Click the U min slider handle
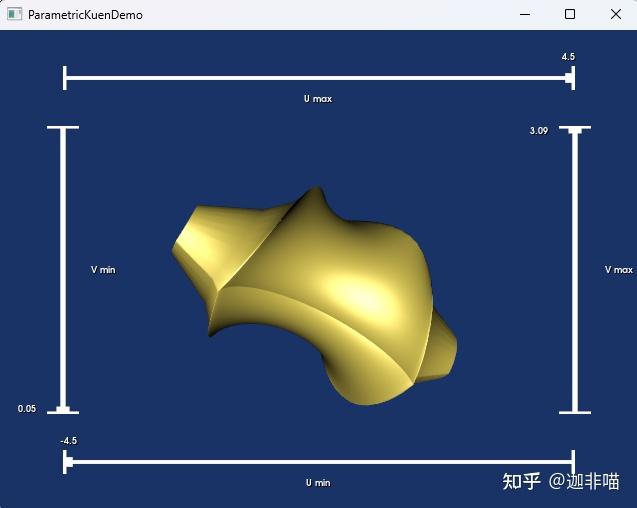Screen dimensions: 637x508 pos(69,462)
